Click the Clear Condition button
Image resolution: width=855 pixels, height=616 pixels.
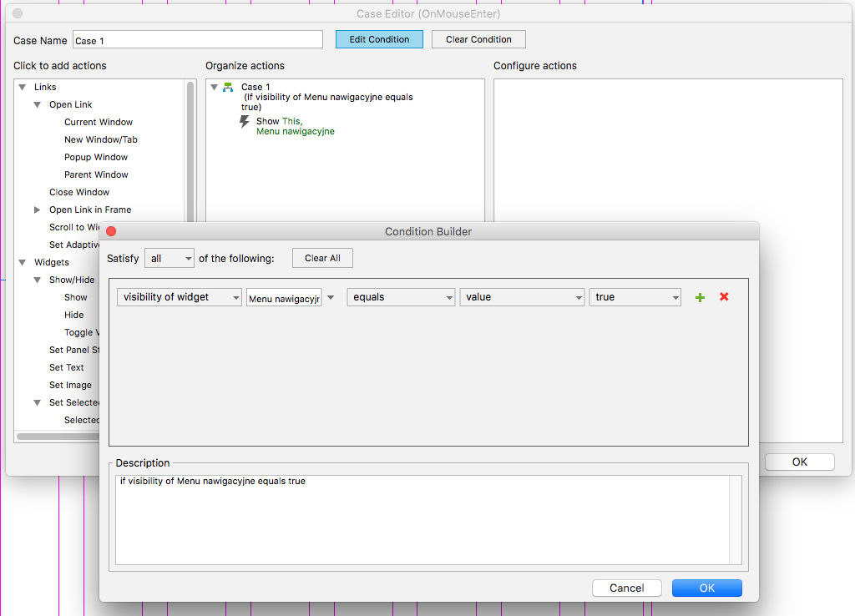coord(478,39)
